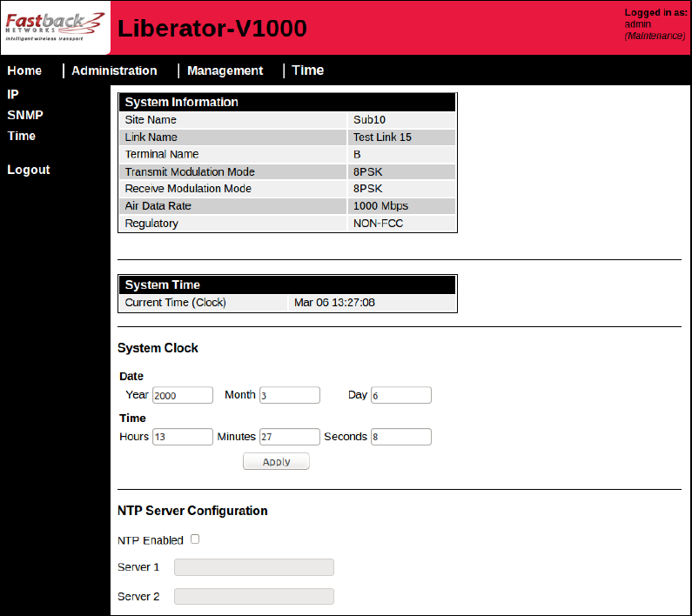
Task: Click the System Clock heading
Action: coord(158,348)
